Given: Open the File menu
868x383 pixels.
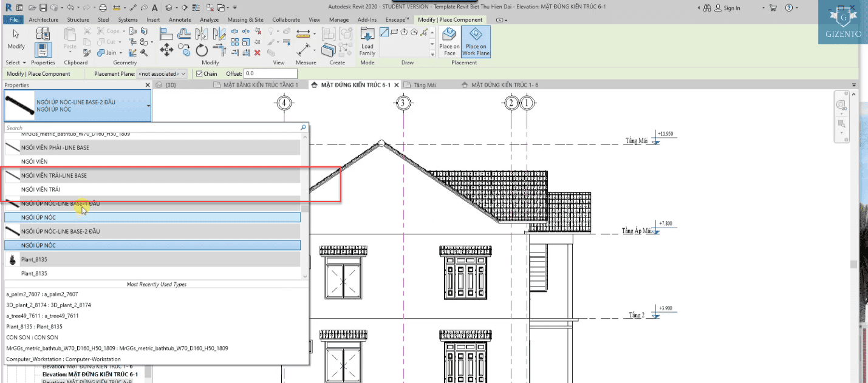Looking at the screenshot, I should point(13,19).
